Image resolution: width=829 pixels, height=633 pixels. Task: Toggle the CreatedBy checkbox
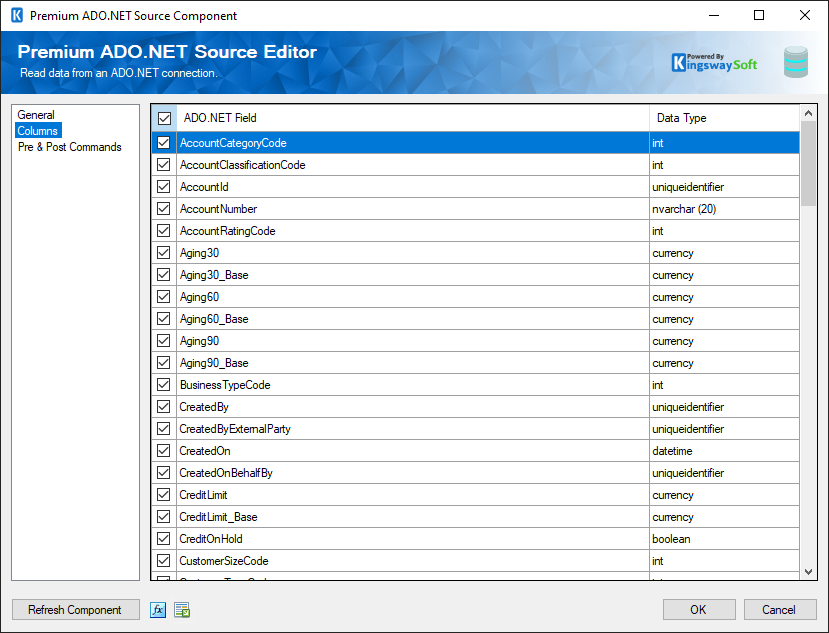pyautogui.click(x=164, y=407)
